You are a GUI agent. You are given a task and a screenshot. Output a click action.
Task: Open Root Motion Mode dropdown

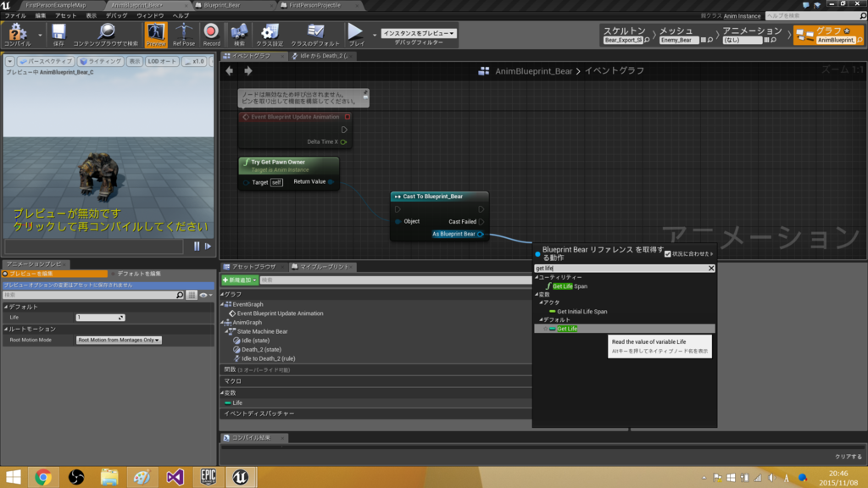point(119,340)
